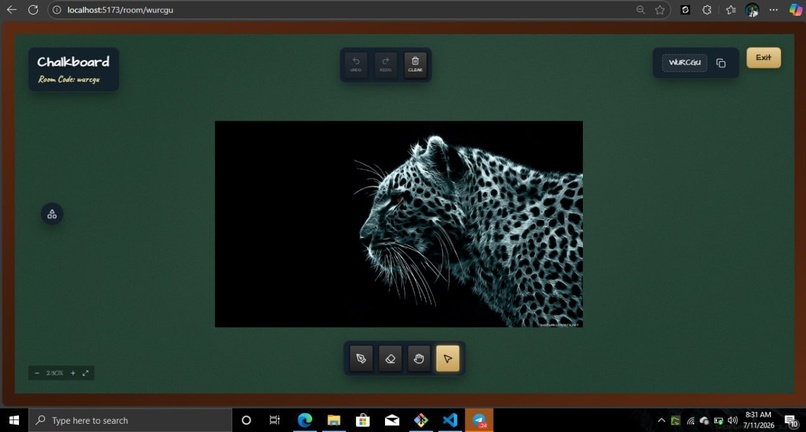The image size is (806, 432).
Task: Open Telegram from the taskbar
Action: [x=479, y=420]
